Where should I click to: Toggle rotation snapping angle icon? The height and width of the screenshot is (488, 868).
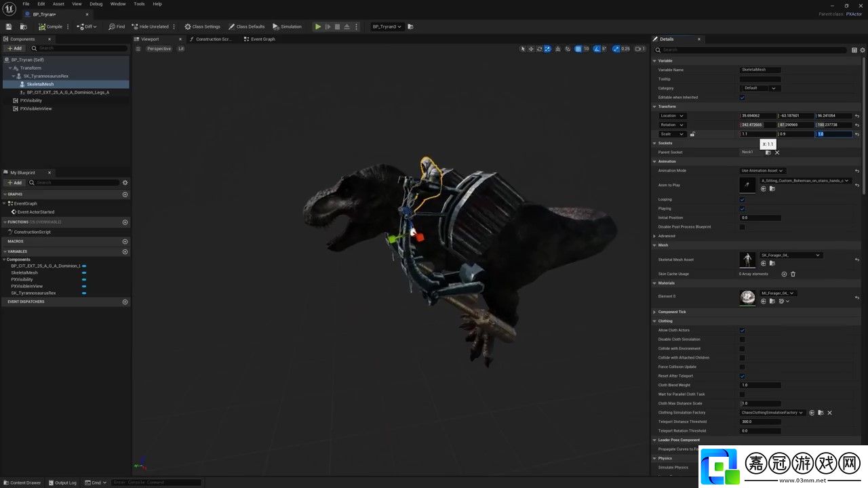pos(597,49)
